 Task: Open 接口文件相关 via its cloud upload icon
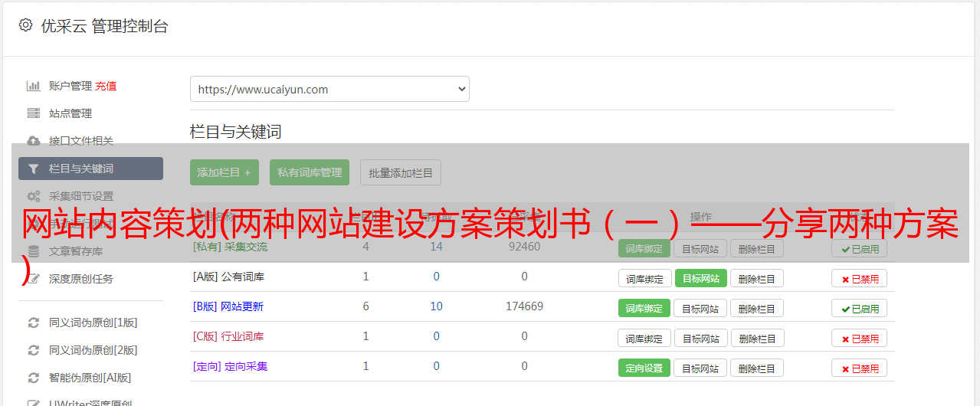(33, 141)
